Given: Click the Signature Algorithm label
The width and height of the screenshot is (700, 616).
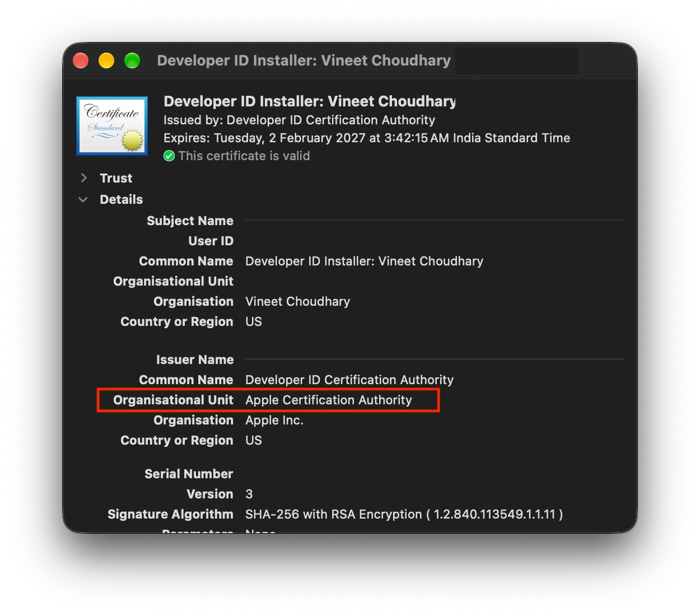Looking at the screenshot, I should 170,514.
